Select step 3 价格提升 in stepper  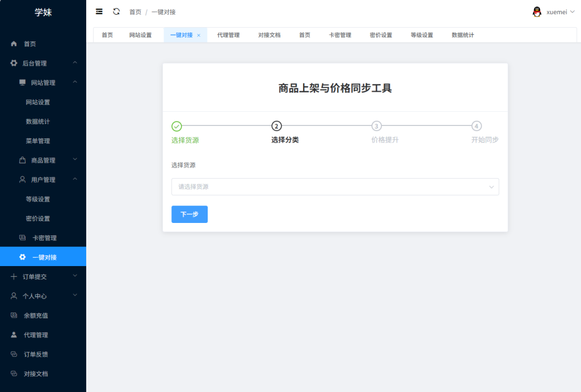[x=377, y=126]
